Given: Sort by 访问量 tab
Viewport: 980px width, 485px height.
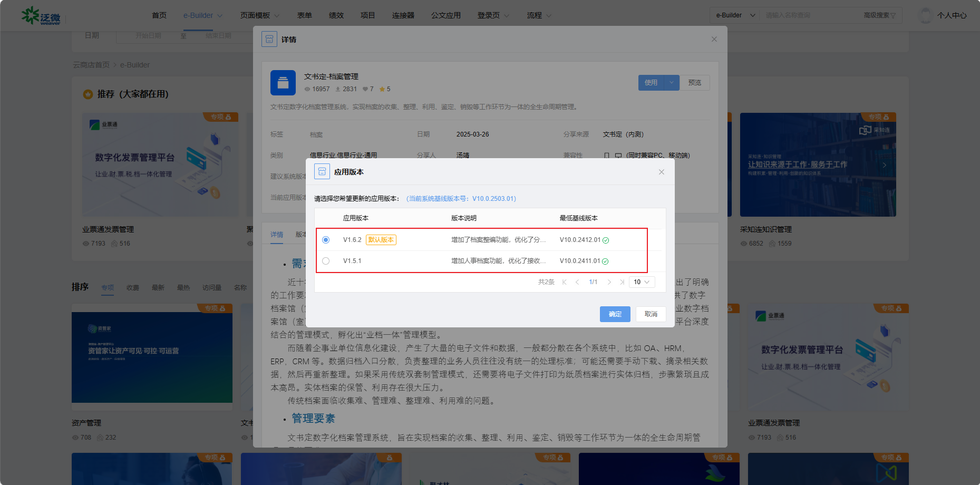Looking at the screenshot, I should tap(212, 288).
